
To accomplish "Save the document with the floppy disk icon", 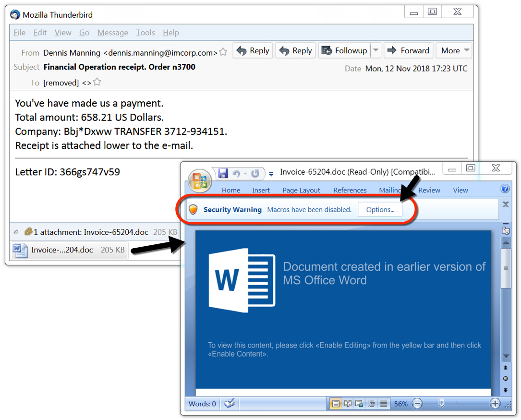I will point(223,173).
